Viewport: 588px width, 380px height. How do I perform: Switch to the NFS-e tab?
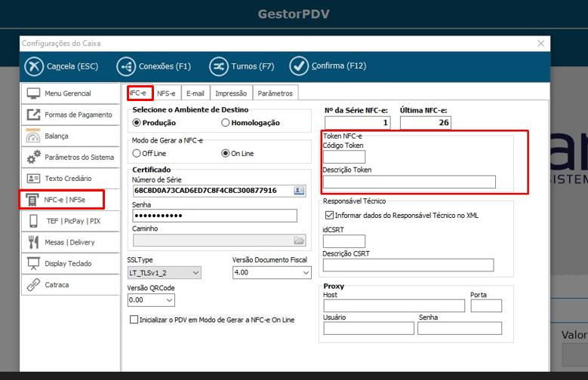coord(166,93)
